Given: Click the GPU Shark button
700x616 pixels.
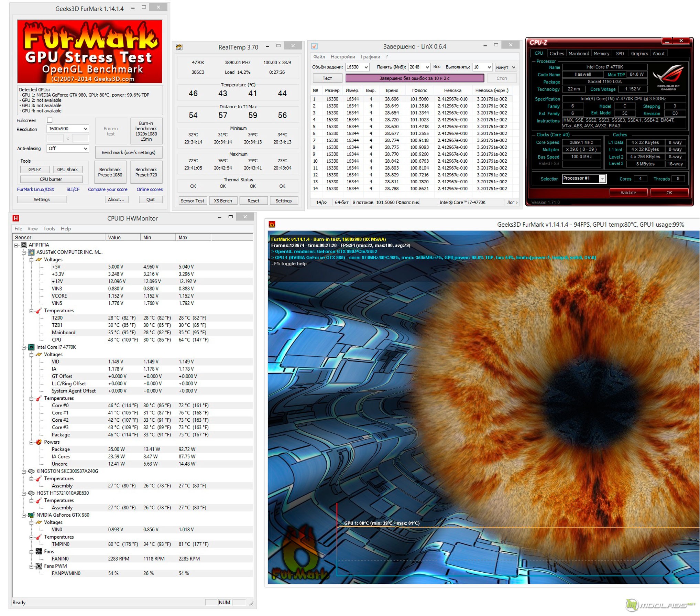Looking at the screenshot, I should [67, 170].
